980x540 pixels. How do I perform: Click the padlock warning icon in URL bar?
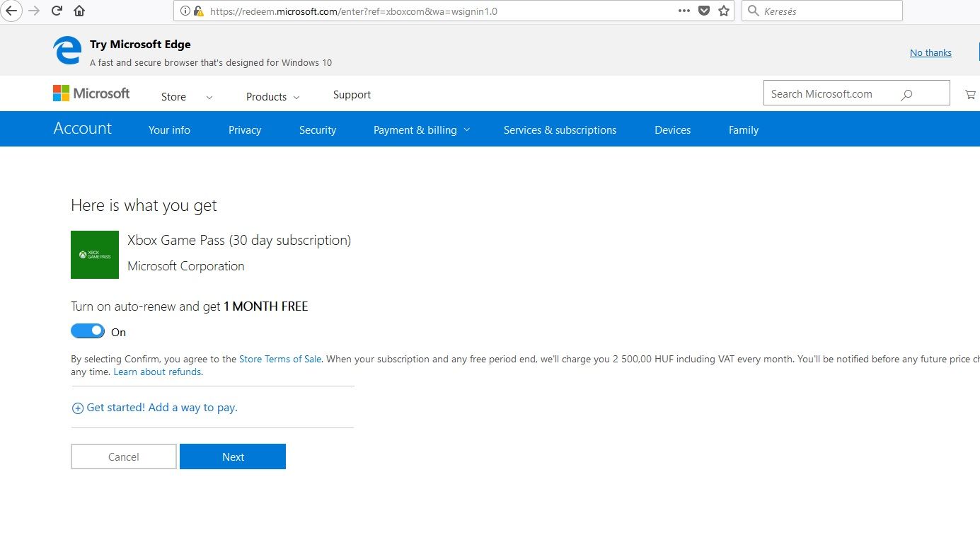pos(199,11)
